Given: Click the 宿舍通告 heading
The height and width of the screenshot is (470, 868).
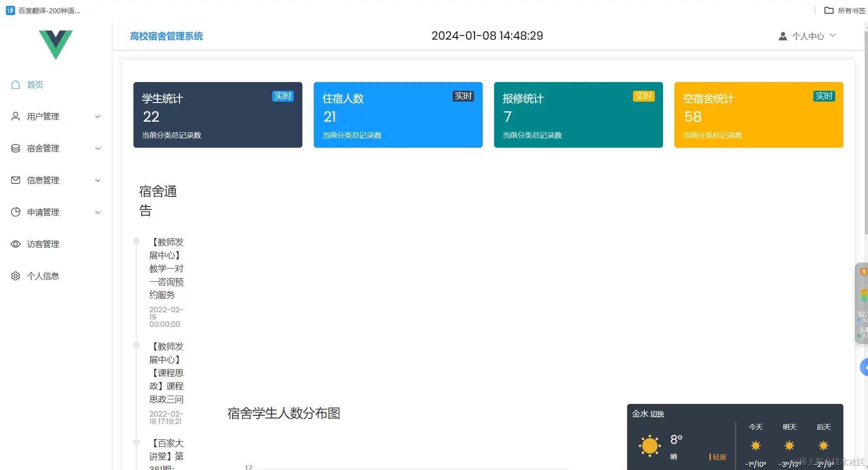Looking at the screenshot, I should 158,201.
